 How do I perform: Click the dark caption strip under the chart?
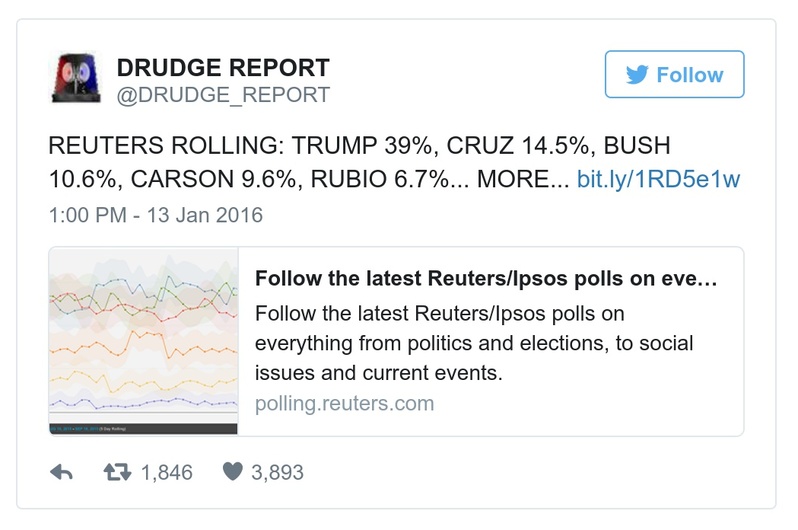(x=143, y=428)
